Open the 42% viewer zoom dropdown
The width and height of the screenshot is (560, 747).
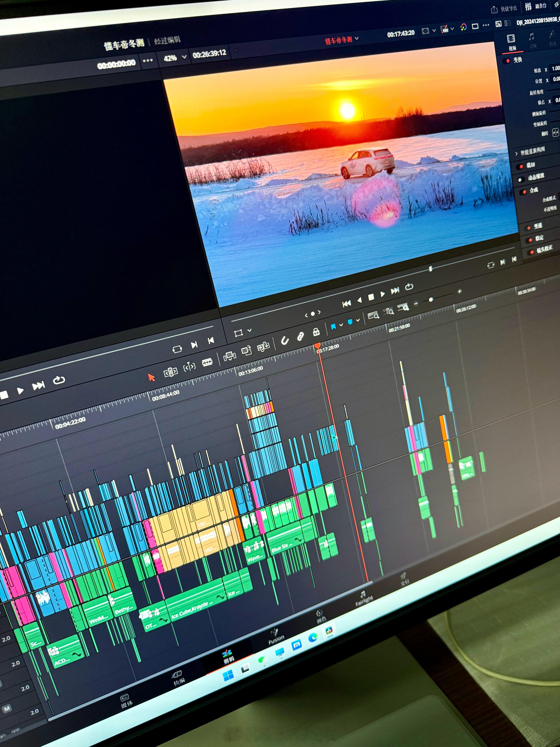pos(175,58)
